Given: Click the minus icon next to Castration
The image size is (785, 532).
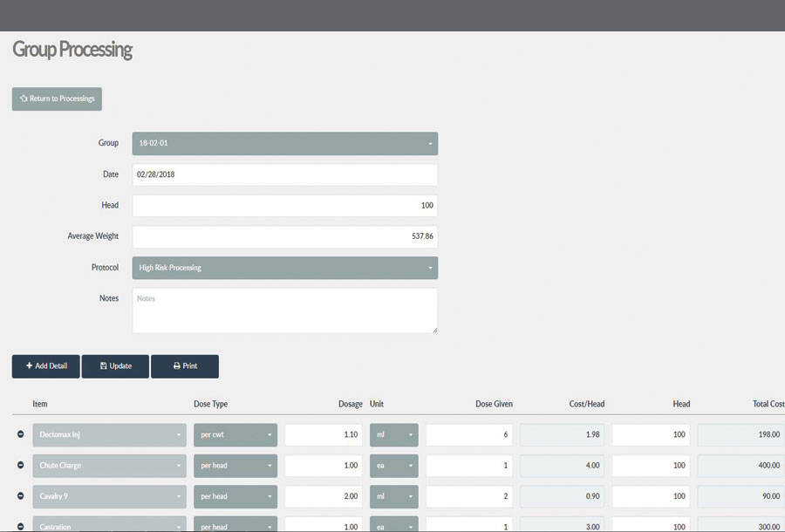Looking at the screenshot, I should point(21,527).
